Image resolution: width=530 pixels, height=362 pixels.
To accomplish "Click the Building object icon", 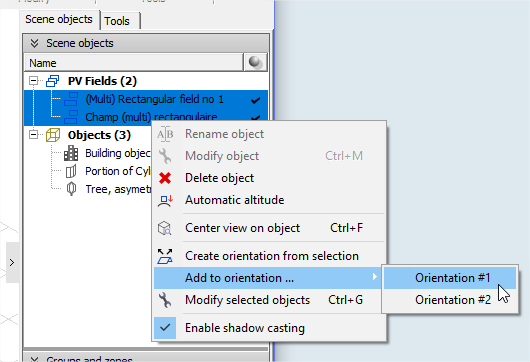I will (71, 153).
